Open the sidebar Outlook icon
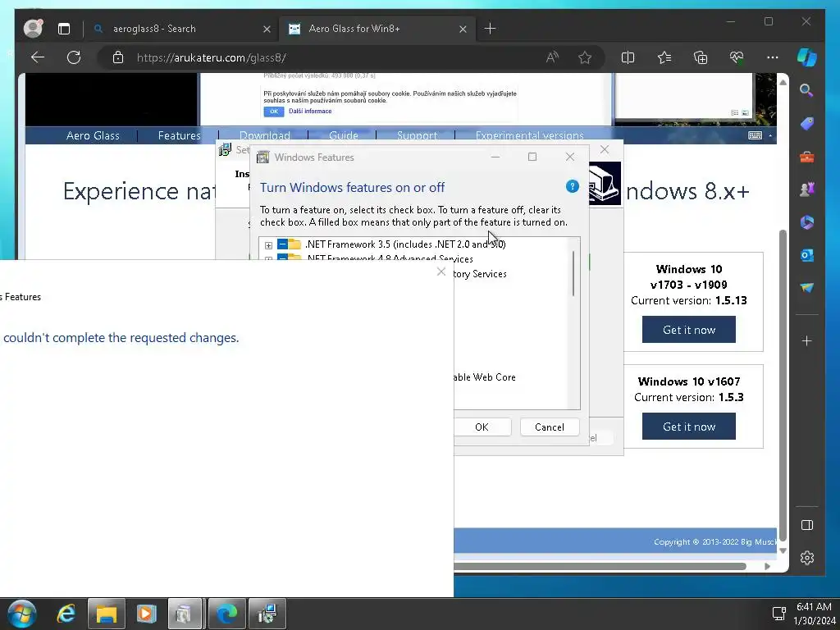The image size is (840, 630). pos(807,255)
